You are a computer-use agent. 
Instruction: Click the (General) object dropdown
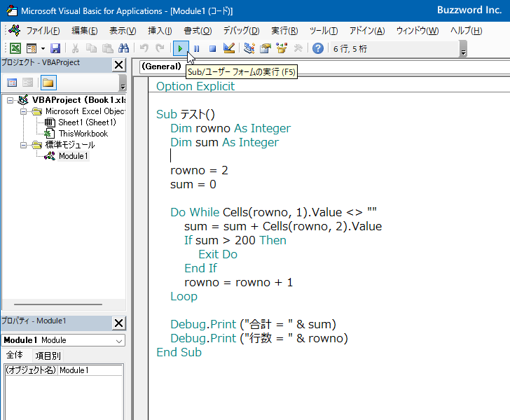pyautogui.click(x=161, y=66)
